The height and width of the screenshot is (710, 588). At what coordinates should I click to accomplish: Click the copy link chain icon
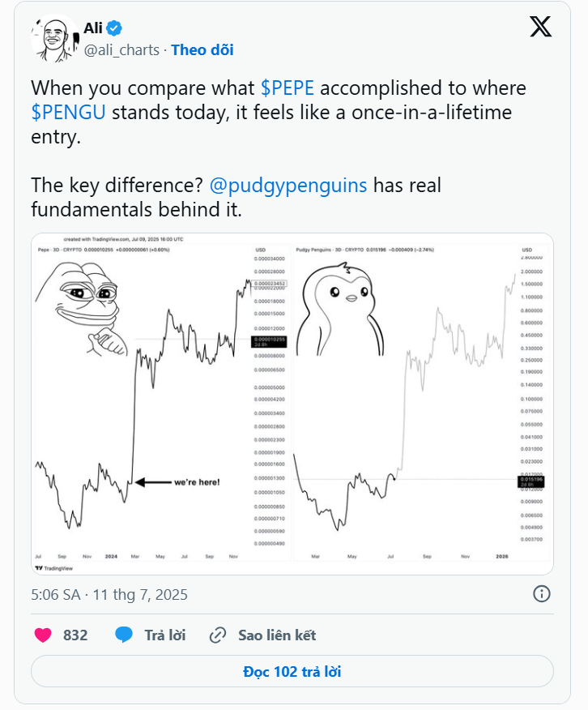[x=217, y=635]
